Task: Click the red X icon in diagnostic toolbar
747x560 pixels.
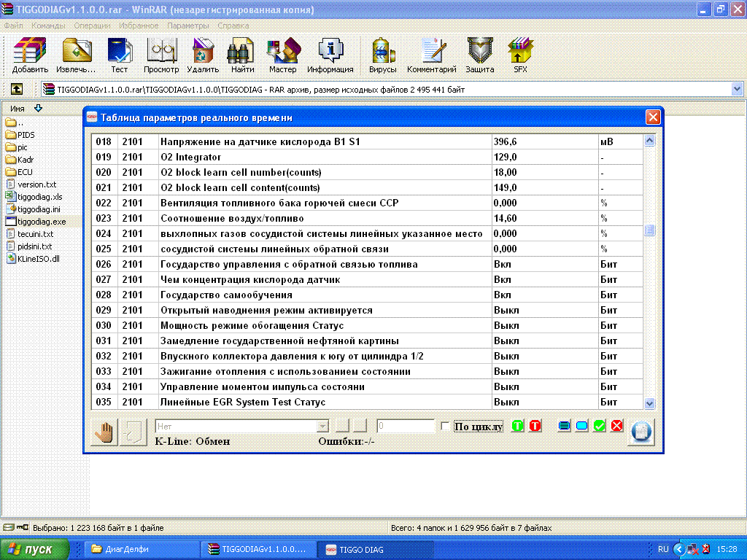Action: click(617, 426)
